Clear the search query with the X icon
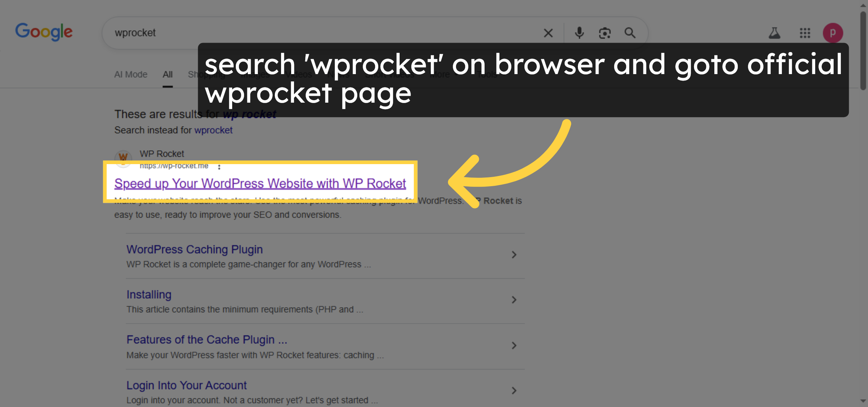This screenshot has width=868, height=407. (x=548, y=33)
